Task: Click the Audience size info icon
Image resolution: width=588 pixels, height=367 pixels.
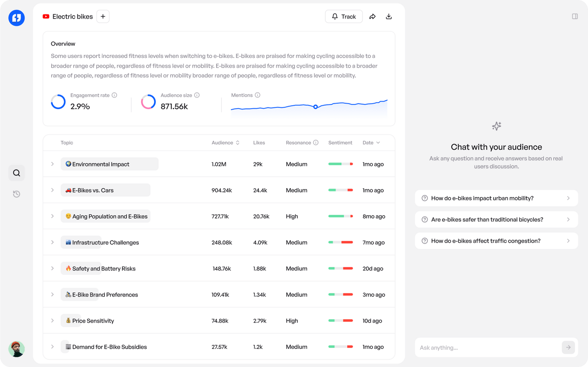Action: tap(197, 96)
